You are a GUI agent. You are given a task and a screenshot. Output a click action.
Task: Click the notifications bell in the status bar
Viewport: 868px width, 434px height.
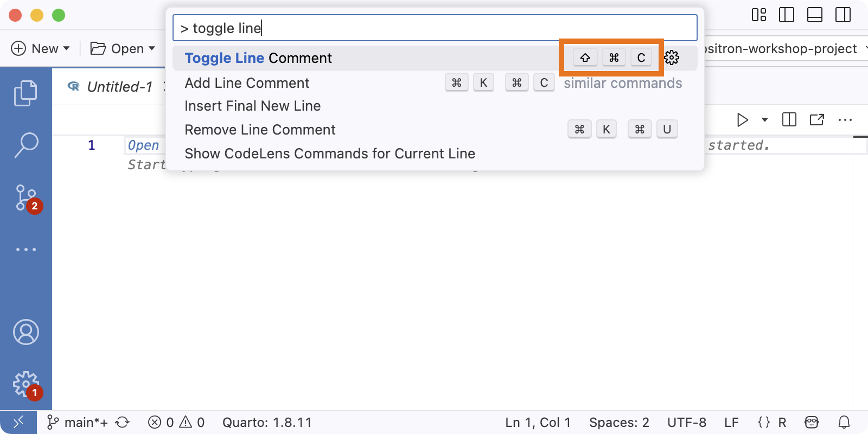coord(844,422)
